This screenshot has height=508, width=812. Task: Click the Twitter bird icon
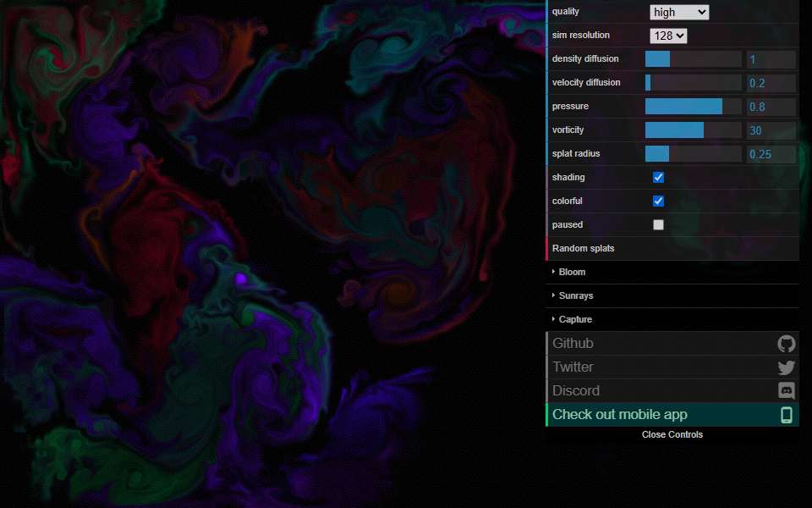[786, 367]
